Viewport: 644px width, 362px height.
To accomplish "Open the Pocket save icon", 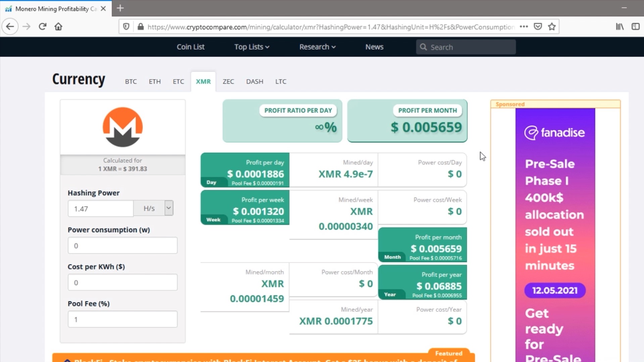I will [x=538, y=26].
